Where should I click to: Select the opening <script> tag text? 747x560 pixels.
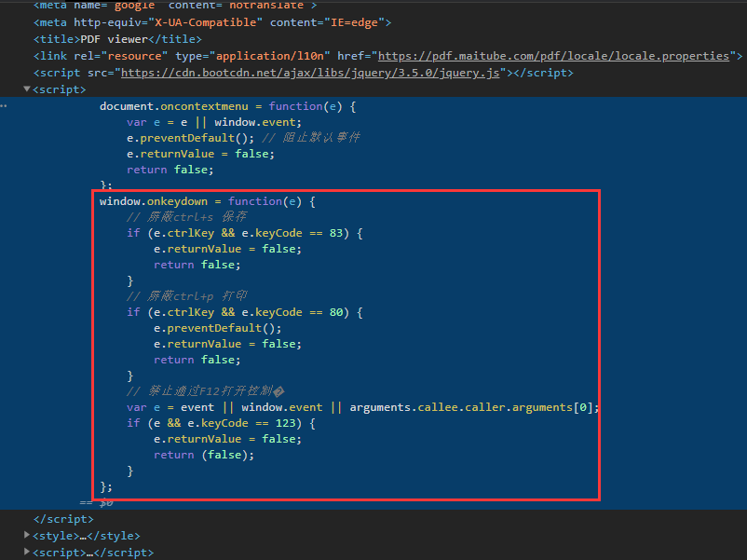click(60, 89)
